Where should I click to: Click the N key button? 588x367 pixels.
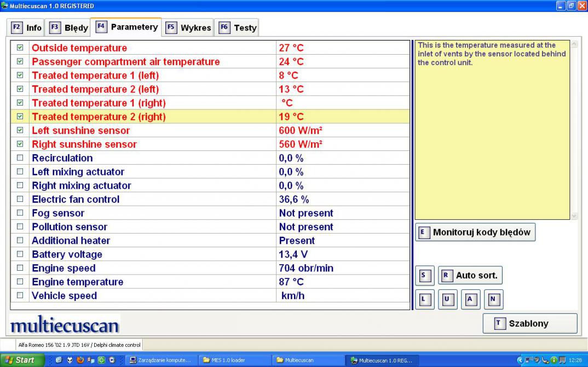coord(493,300)
